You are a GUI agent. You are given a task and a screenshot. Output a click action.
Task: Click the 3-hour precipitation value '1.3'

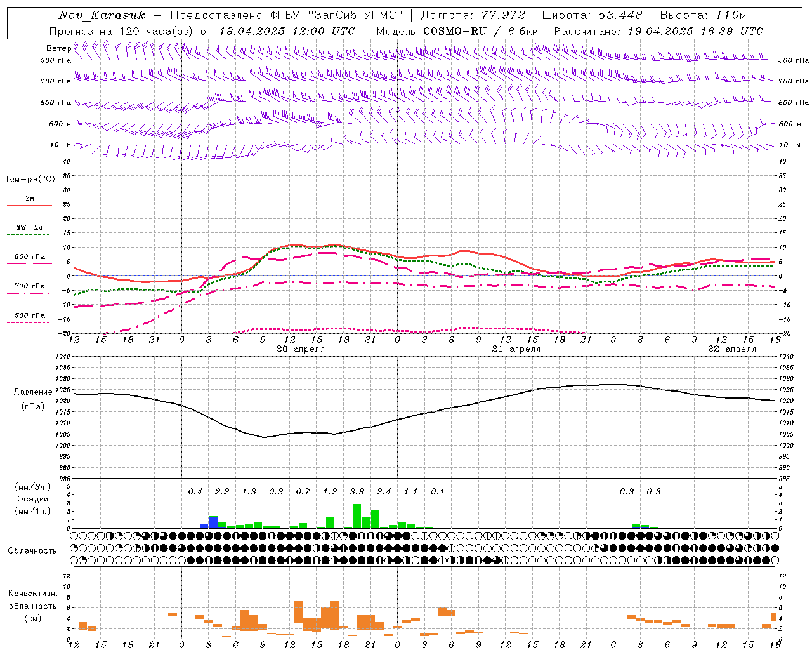tap(249, 492)
